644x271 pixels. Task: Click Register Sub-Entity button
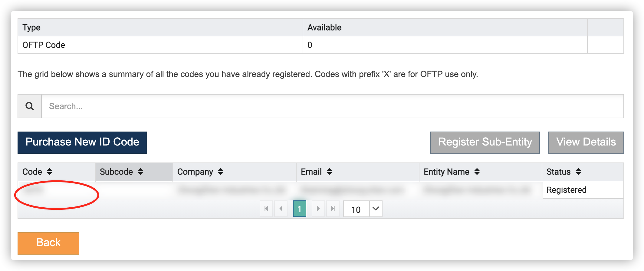click(485, 142)
